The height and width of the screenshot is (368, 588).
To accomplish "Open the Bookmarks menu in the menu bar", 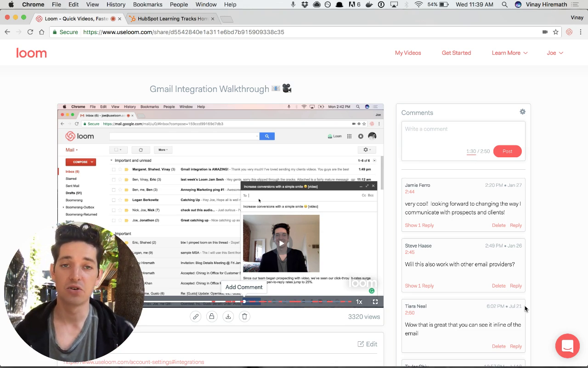I will coord(147,4).
